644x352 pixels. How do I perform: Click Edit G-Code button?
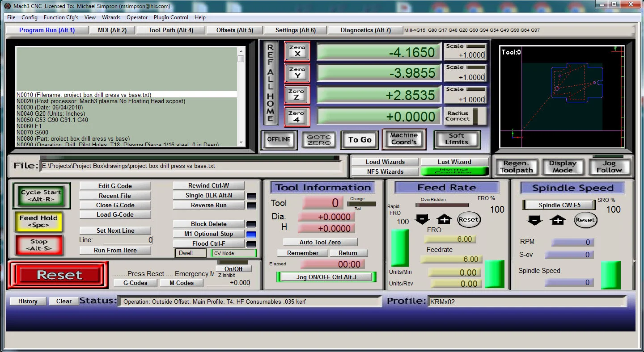115,186
